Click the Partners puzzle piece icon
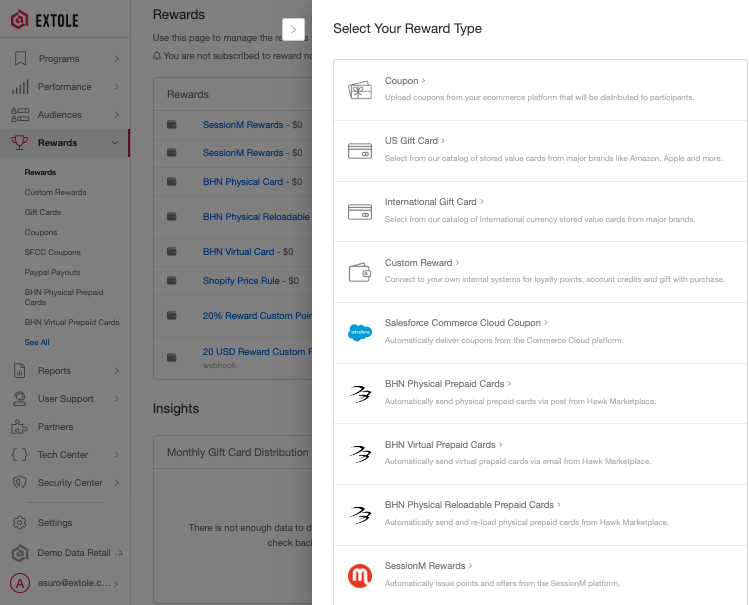Image resolution: width=749 pixels, height=605 pixels. 20,426
